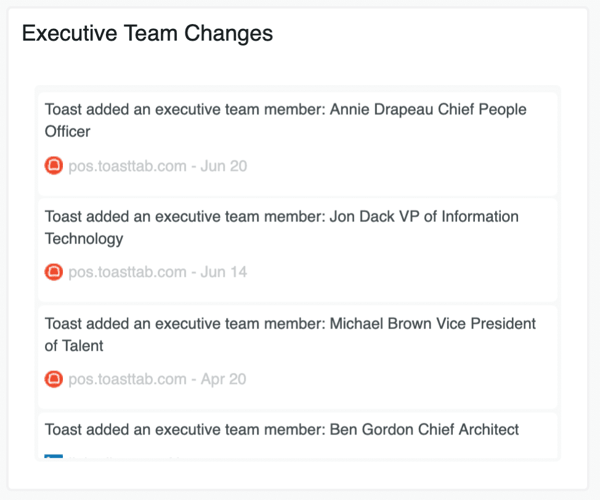Click the Jun 14 date text

click(224, 272)
